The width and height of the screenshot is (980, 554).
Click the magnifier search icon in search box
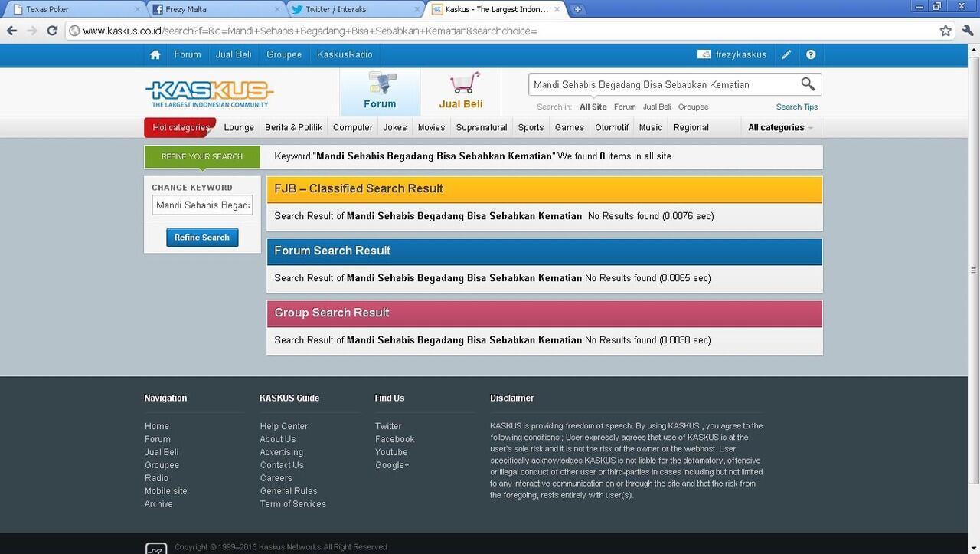point(808,84)
